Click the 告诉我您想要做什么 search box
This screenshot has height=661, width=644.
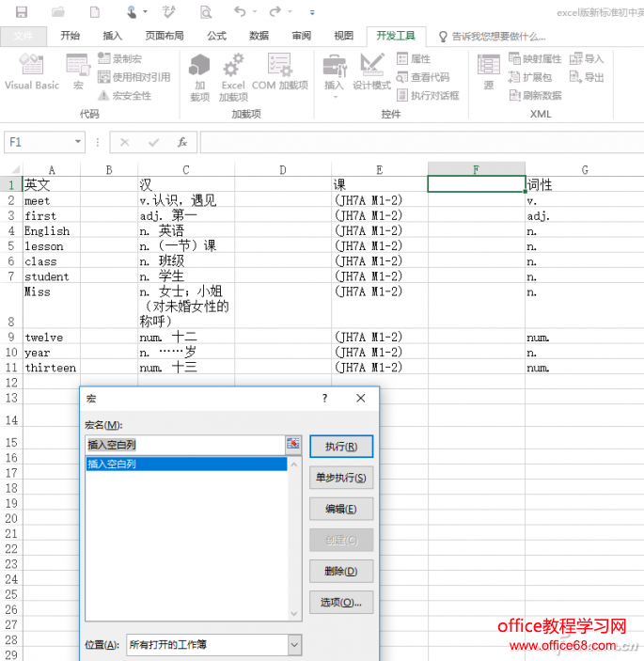pos(493,37)
